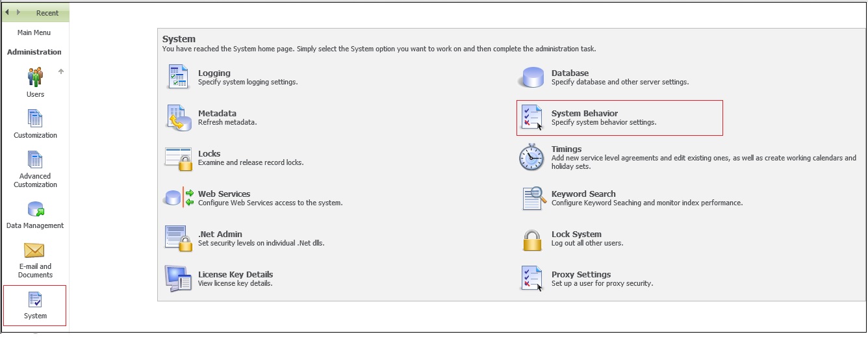Open the License Key Details link
This screenshot has height=343, width=868.
coord(236,275)
